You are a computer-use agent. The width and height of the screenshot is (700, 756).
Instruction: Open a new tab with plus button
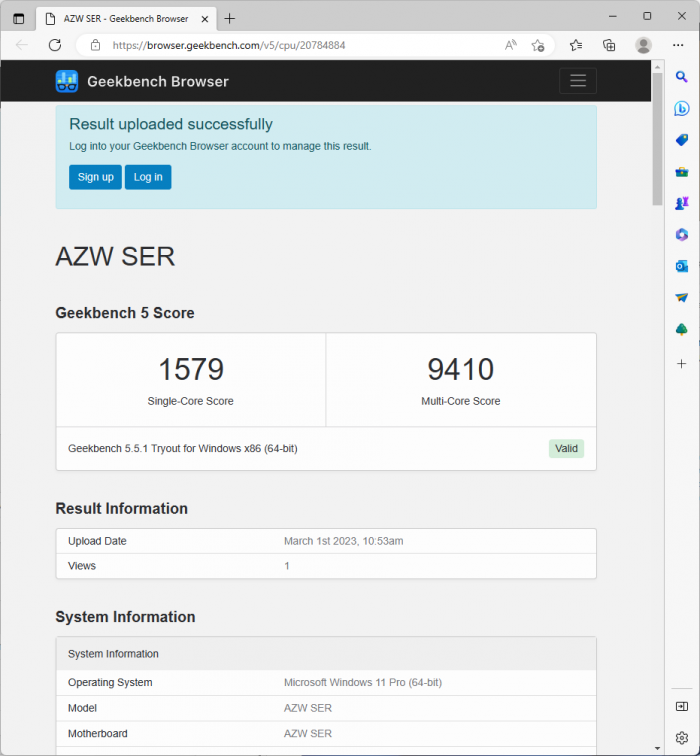[x=229, y=19]
